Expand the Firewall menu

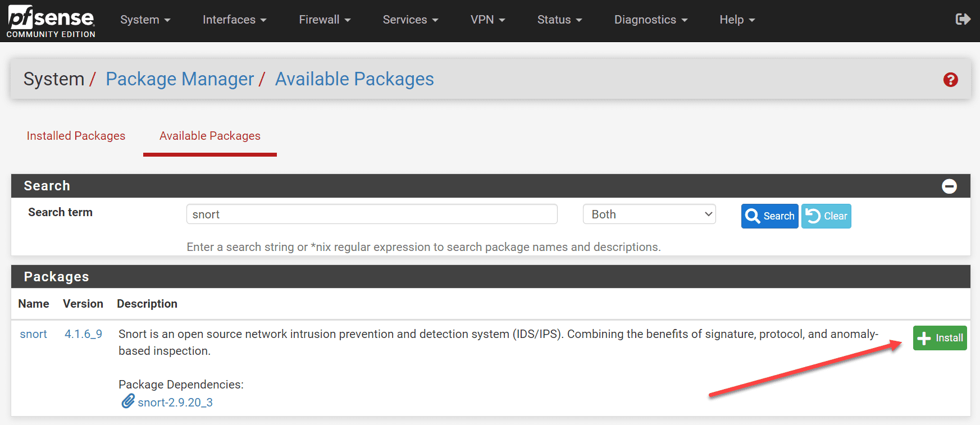tap(325, 20)
